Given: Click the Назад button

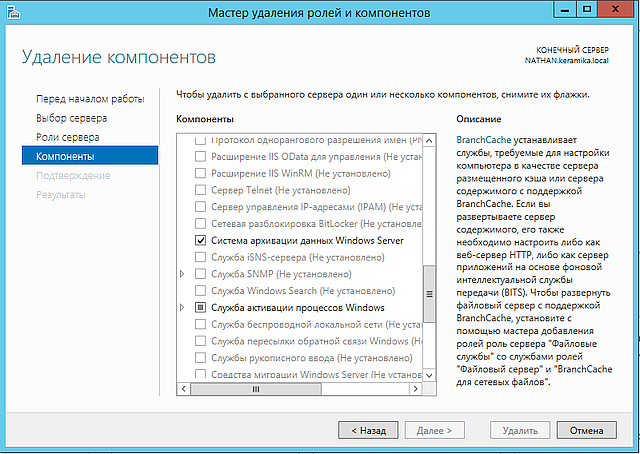Looking at the screenshot, I should coord(368,430).
